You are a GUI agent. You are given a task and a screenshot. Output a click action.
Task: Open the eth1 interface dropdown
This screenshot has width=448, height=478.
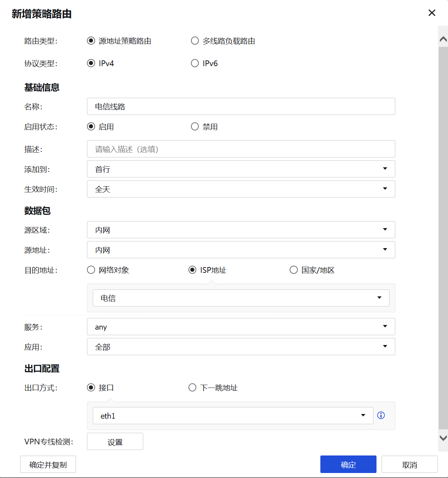click(x=233, y=416)
